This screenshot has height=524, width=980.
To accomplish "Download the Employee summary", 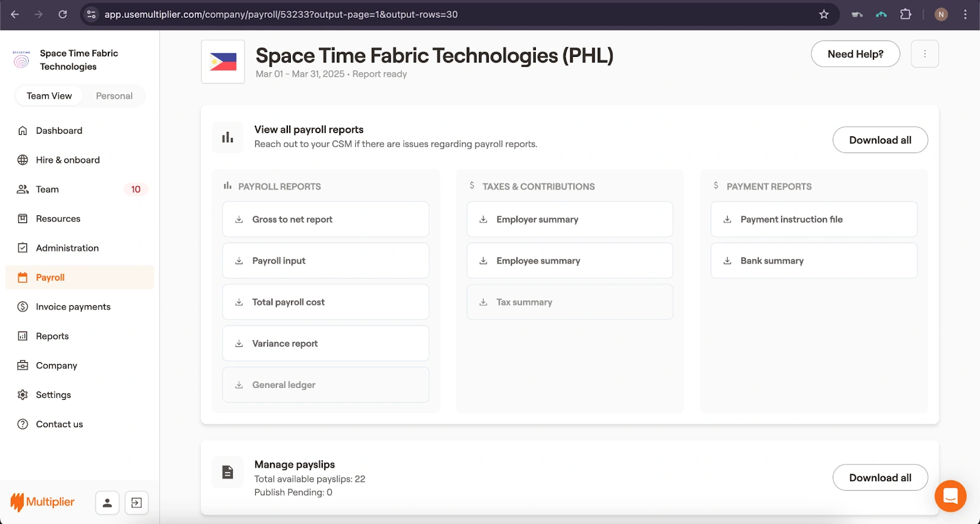I will point(570,260).
